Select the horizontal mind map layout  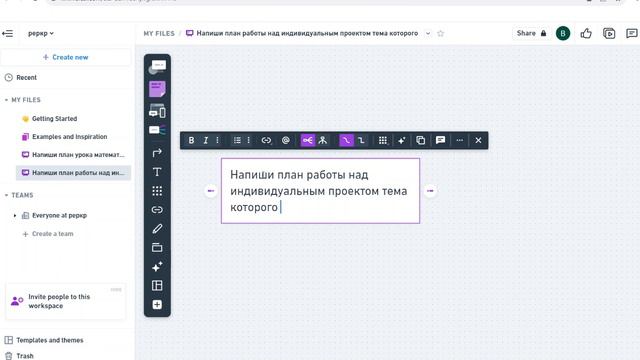[x=308, y=140]
